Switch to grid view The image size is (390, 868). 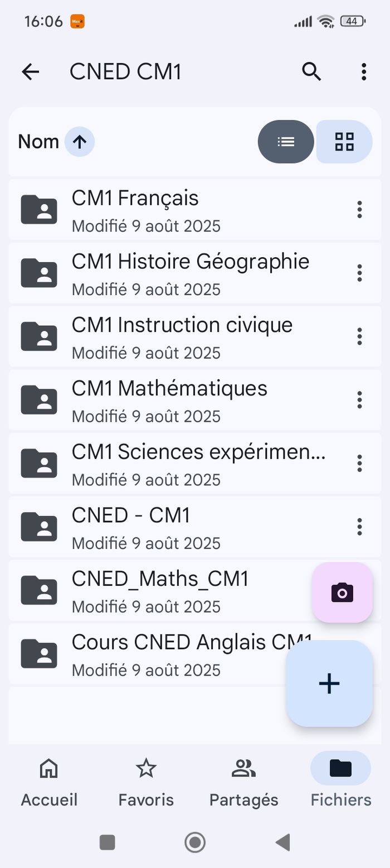click(344, 142)
